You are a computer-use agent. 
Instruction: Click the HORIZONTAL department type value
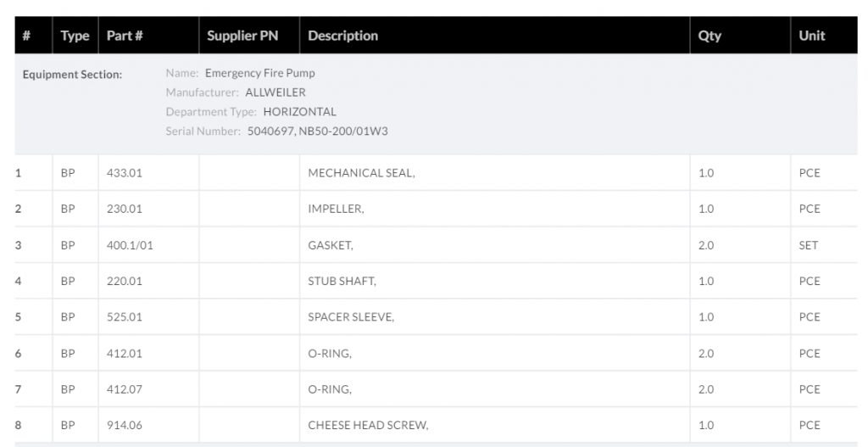click(x=299, y=112)
